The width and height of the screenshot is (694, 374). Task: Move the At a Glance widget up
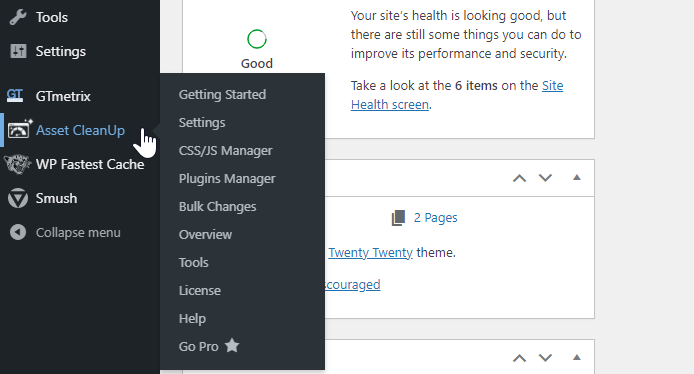(x=520, y=178)
